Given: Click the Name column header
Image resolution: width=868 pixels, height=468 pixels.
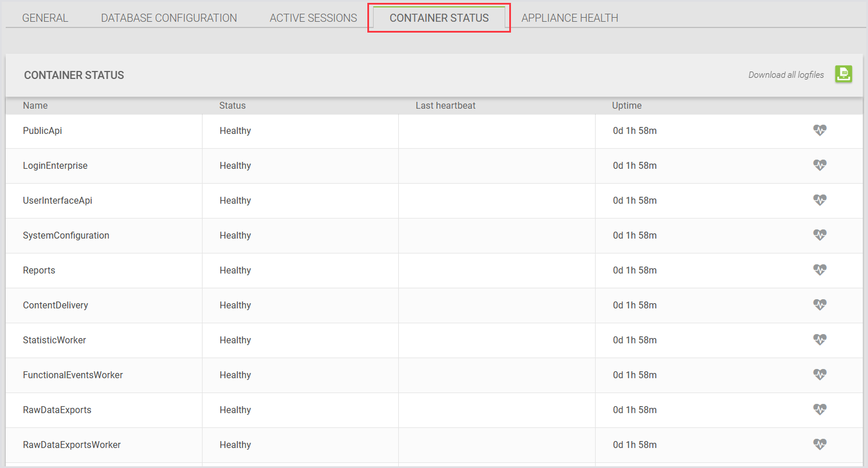Looking at the screenshot, I should pos(35,105).
